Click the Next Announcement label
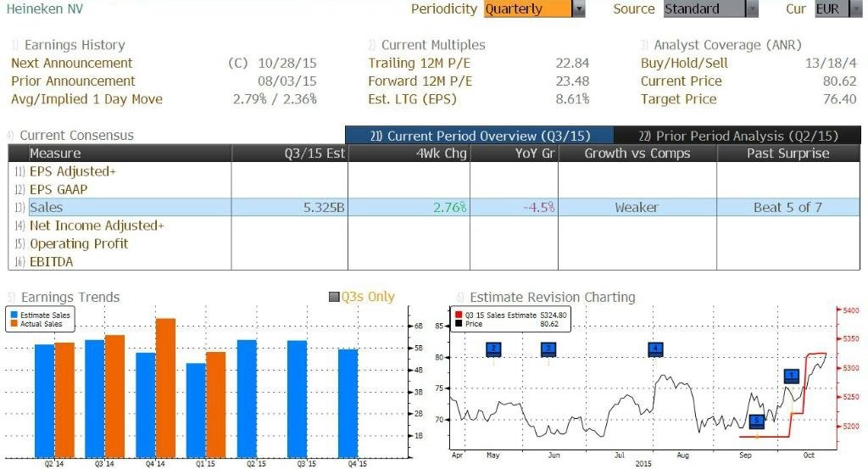The image size is (868, 469). click(x=72, y=63)
